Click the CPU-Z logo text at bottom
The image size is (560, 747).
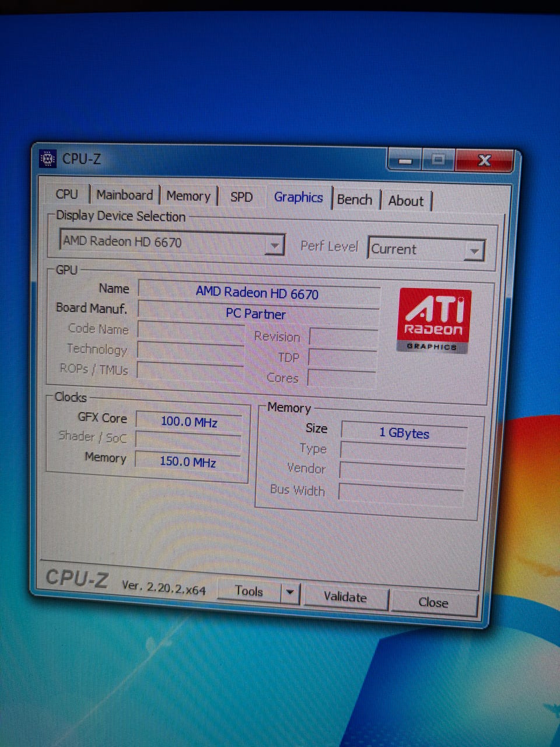(x=76, y=578)
